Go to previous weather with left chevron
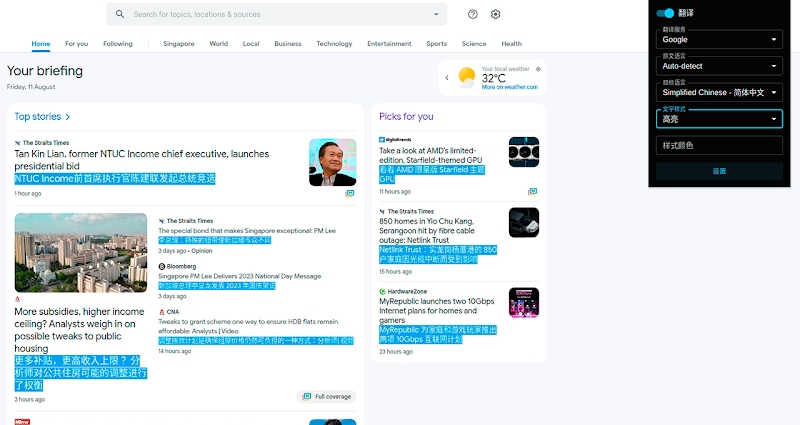 coord(447,78)
